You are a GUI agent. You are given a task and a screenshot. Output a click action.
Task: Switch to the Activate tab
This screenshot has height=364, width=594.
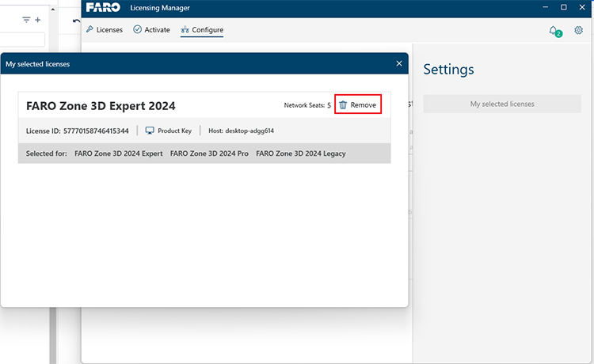[157, 30]
